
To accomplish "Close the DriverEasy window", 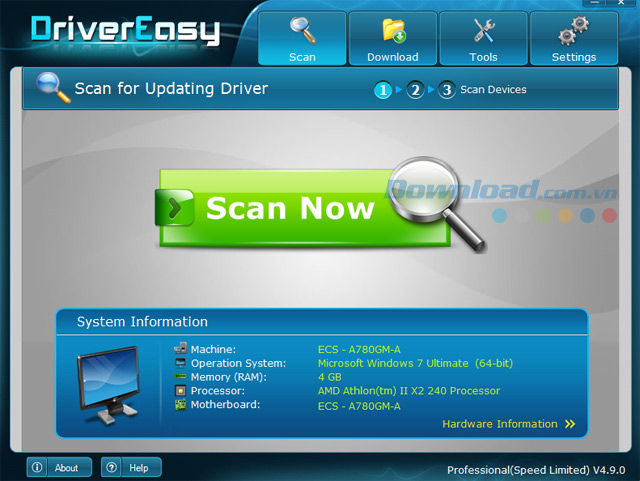I will [621, 3].
